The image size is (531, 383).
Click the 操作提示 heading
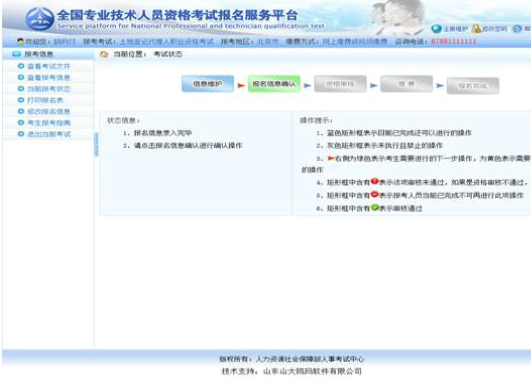[x=316, y=120]
